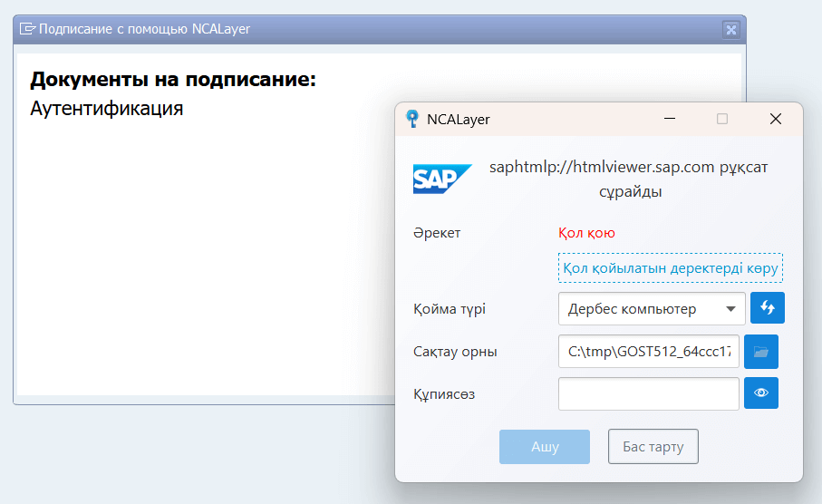Open the Қойма түрі storage type dropdown

[651, 308]
